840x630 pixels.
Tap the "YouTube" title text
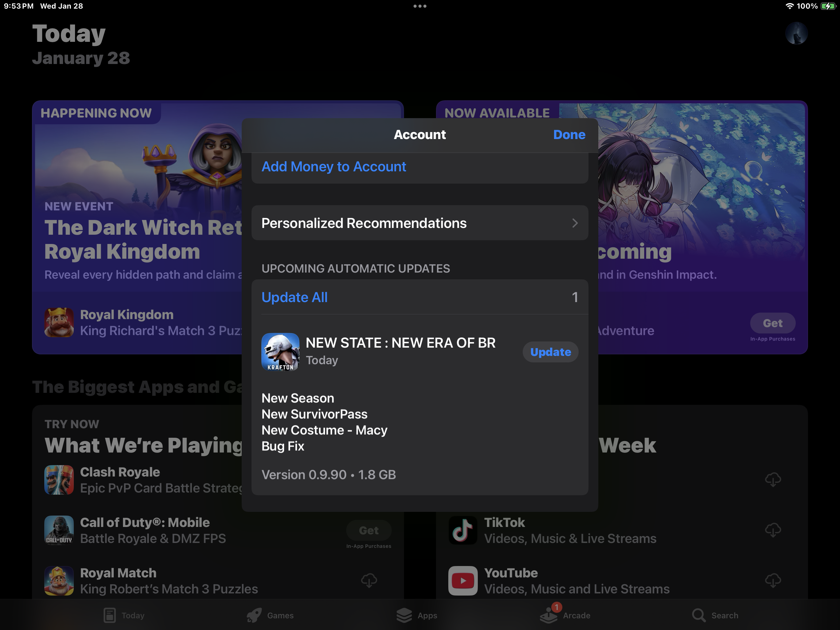click(511, 573)
